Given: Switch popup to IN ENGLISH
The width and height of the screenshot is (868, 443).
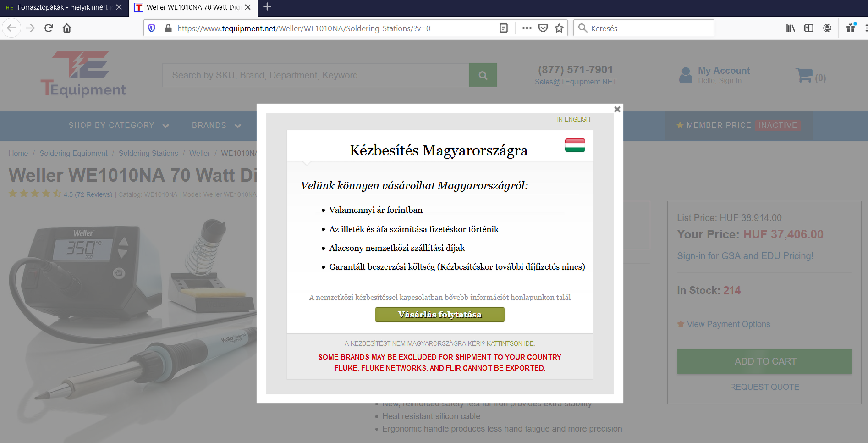Looking at the screenshot, I should point(573,119).
